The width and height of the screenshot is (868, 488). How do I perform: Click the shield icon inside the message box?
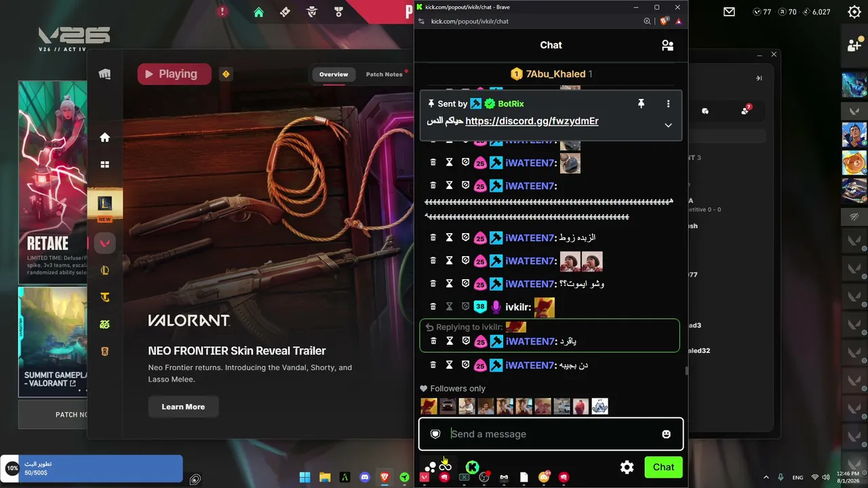point(435,434)
